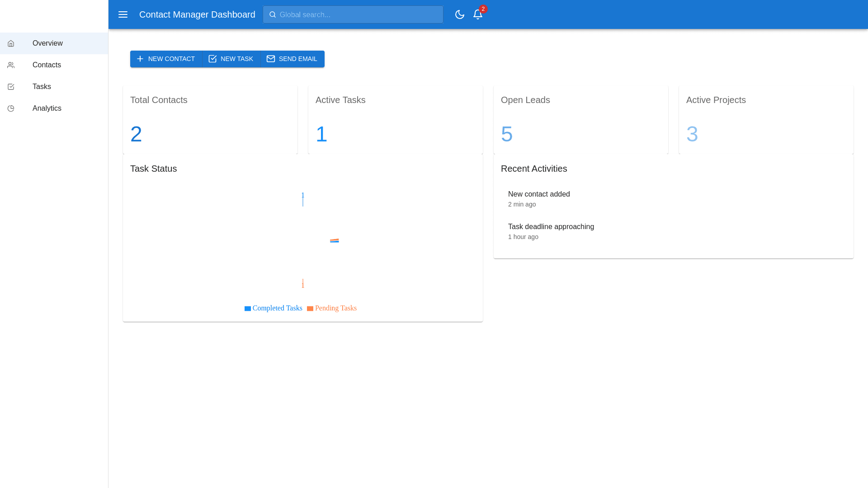Open the Open Leads card
Viewport: 868px width, 488px height.
click(x=580, y=119)
